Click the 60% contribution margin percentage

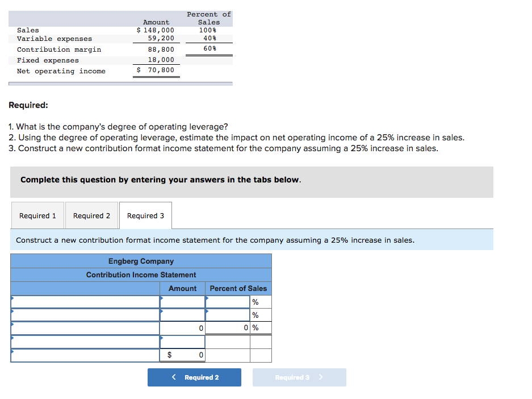point(210,48)
